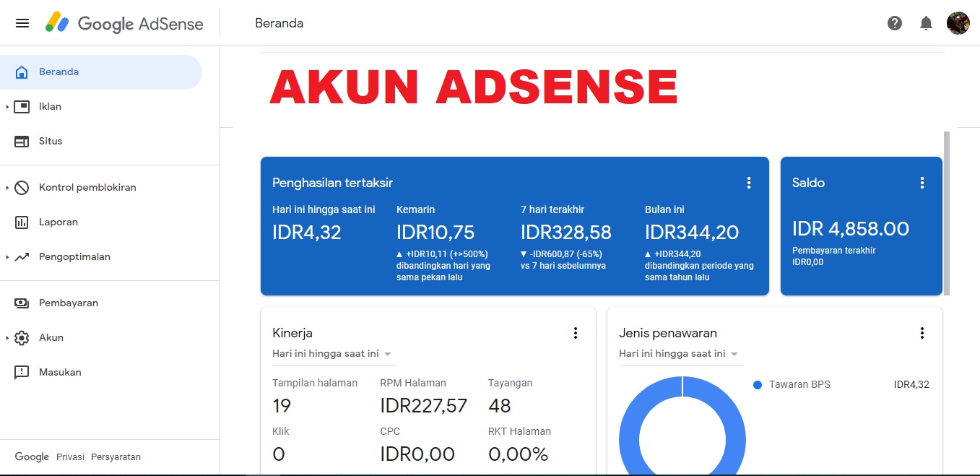This screenshot has height=476, width=980.
Task: Open the hamburger main menu
Action: (x=22, y=23)
